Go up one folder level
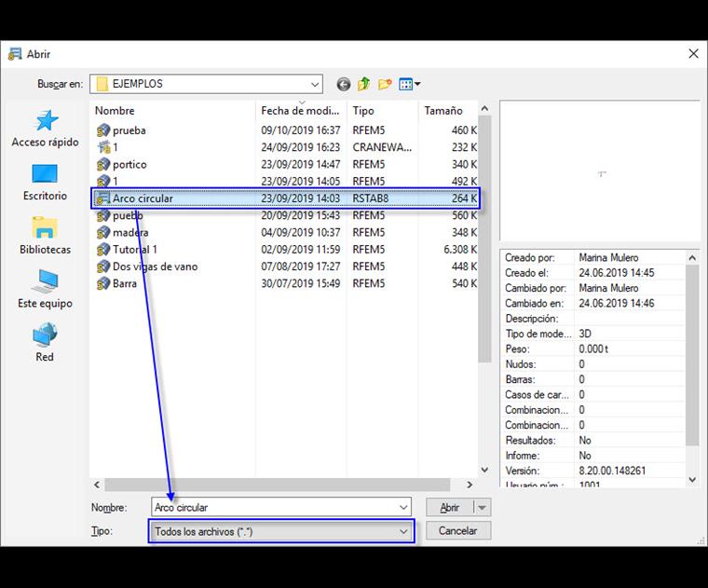Image resolution: width=708 pixels, height=588 pixels. pos(364,84)
